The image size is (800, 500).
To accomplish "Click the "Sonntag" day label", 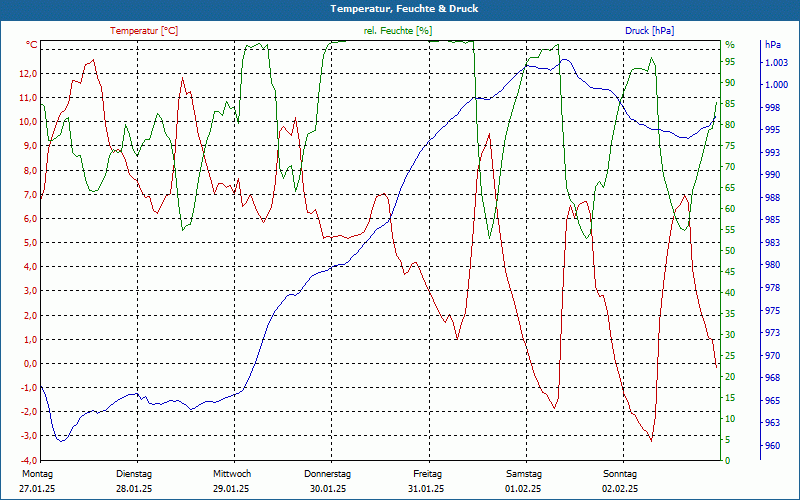I will [x=620, y=474].
